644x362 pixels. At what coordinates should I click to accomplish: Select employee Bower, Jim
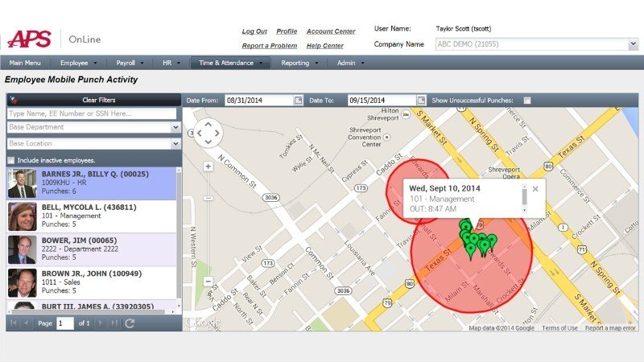click(x=92, y=249)
